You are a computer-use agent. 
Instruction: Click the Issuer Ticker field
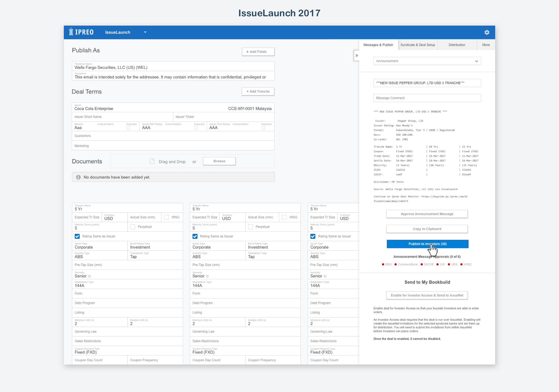pyautogui.click(x=224, y=117)
